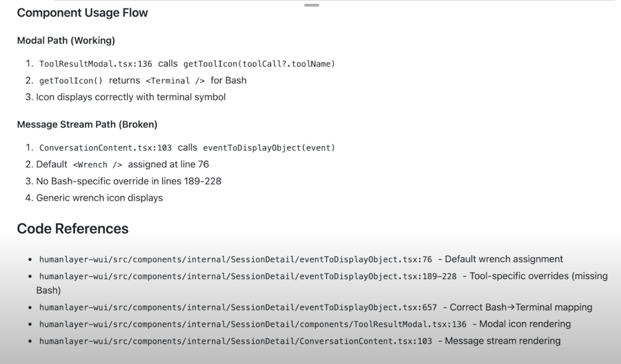Click the getToolIcon() code before "returns"
Image resolution: width=621 pixels, height=364 pixels.
pyautogui.click(x=71, y=81)
